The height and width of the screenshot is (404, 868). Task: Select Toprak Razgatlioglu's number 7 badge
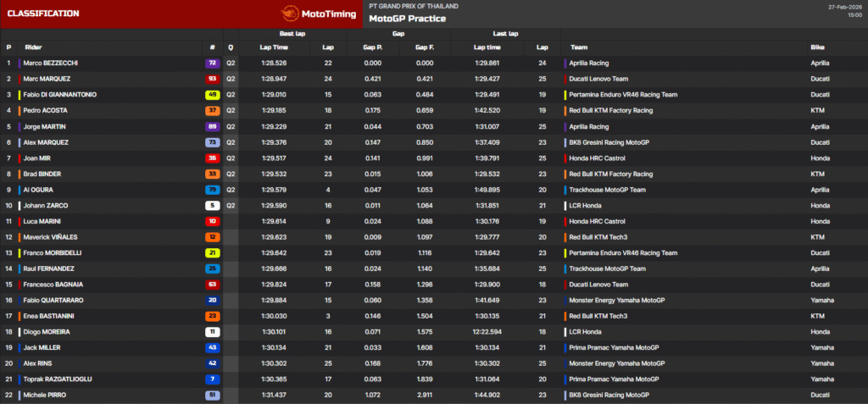(212, 379)
